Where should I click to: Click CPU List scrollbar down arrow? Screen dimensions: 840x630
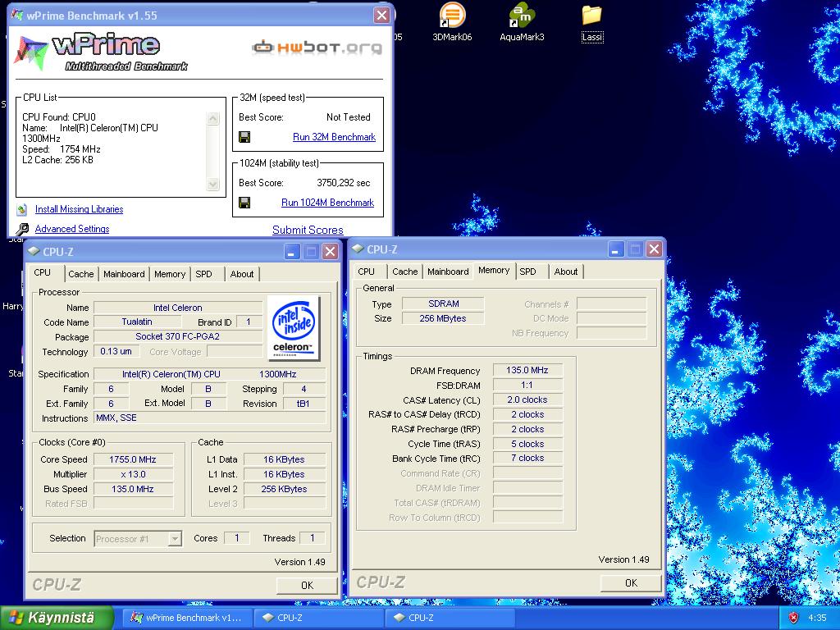click(x=212, y=185)
